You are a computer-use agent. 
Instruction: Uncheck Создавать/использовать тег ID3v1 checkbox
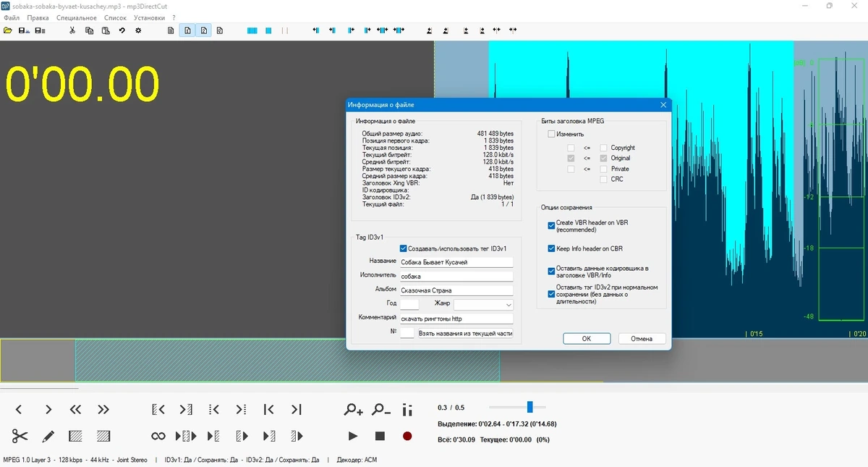(x=404, y=248)
